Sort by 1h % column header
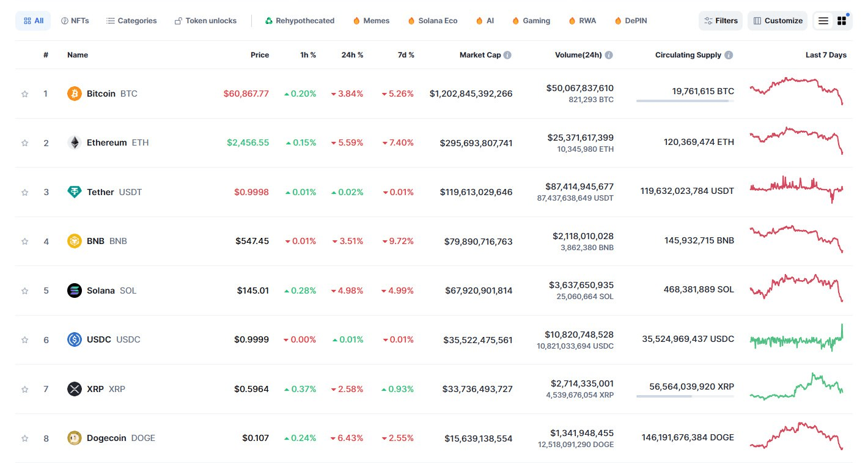The height and width of the screenshot is (463, 868). click(308, 55)
